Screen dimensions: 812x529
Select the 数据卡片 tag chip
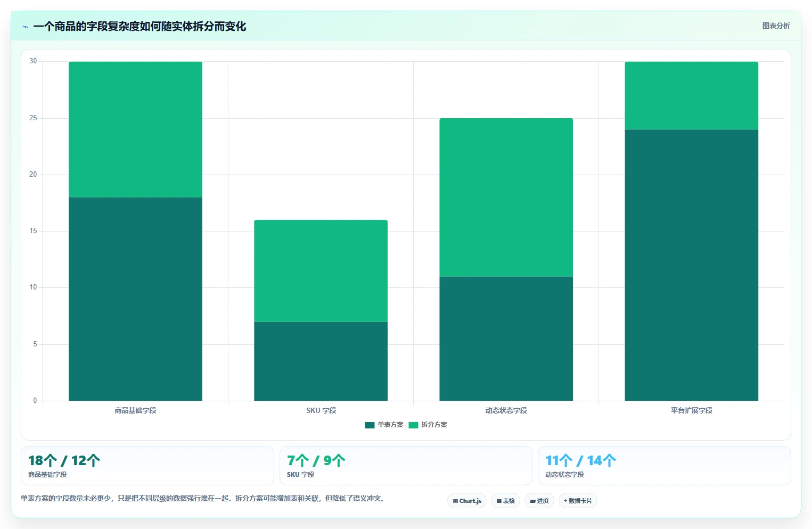tap(578, 501)
